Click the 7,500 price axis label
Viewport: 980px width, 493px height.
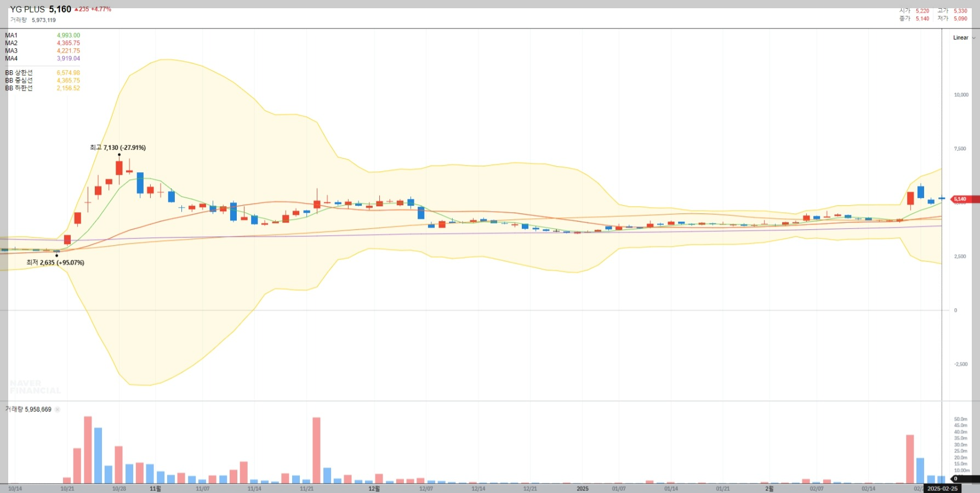960,149
